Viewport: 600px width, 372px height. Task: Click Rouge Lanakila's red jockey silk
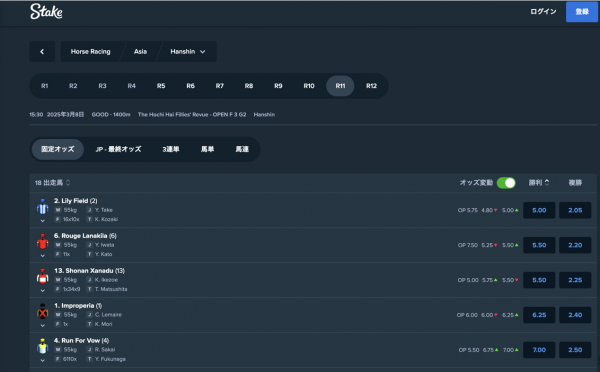[42, 242]
